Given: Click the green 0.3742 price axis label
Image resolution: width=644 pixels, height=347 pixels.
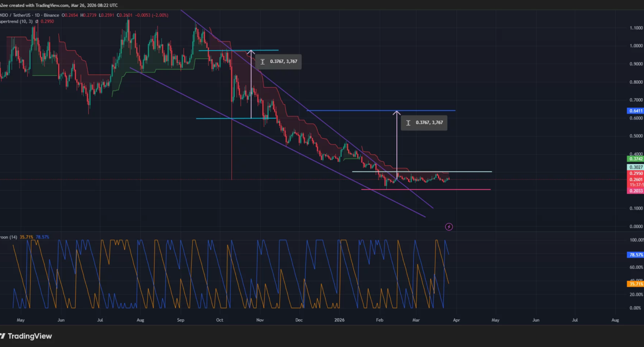Looking at the screenshot, I should (635, 159).
